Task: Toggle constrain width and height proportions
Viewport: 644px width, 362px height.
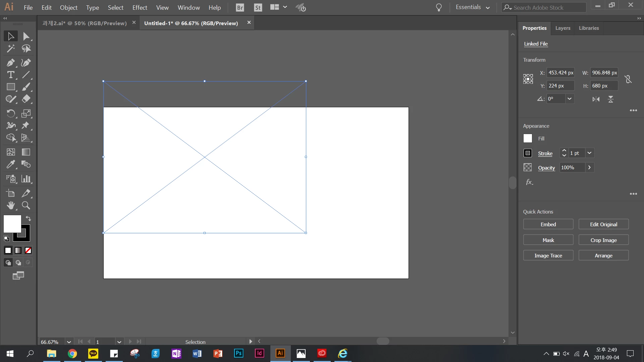Action: tap(628, 79)
